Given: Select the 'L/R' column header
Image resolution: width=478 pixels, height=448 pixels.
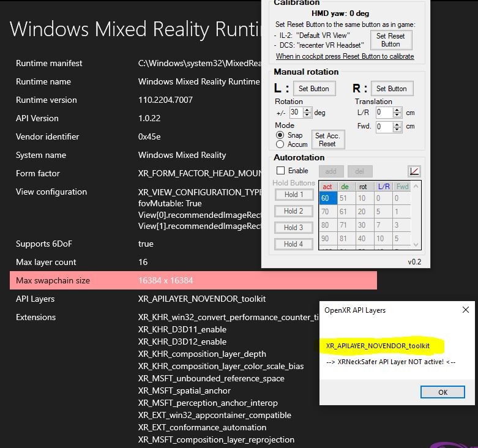Looking at the screenshot, I should [x=383, y=186].
